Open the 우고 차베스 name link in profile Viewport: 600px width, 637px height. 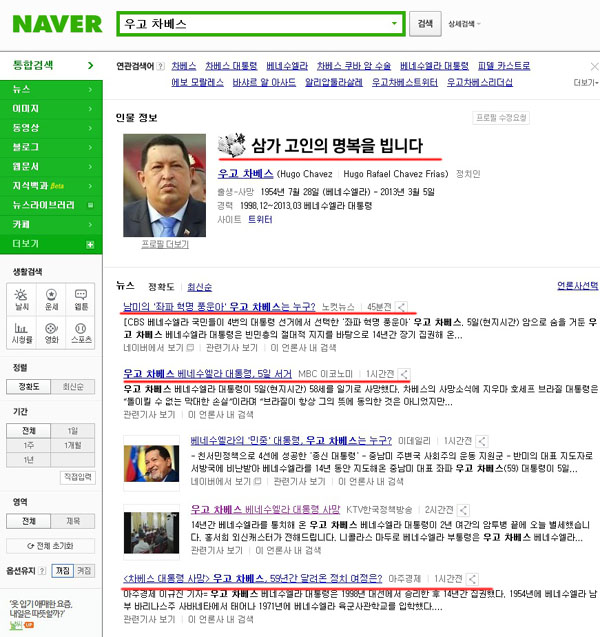[x=245, y=174]
